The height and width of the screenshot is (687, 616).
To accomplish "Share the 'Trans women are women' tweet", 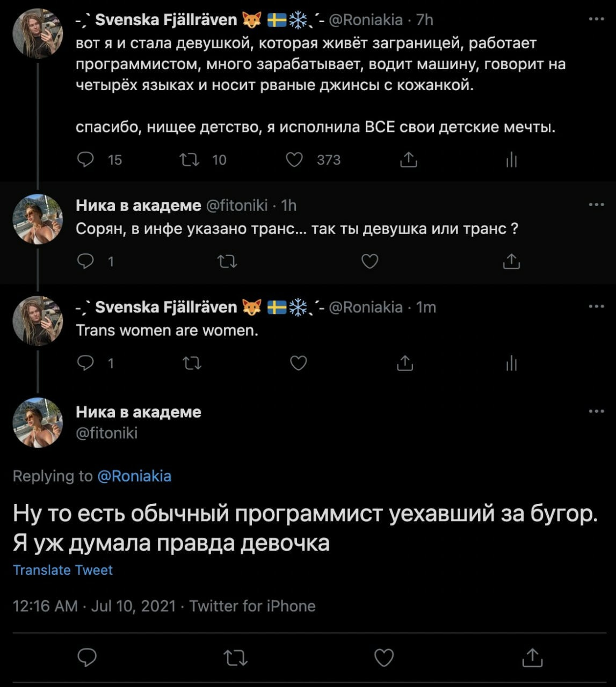I will coord(404,363).
